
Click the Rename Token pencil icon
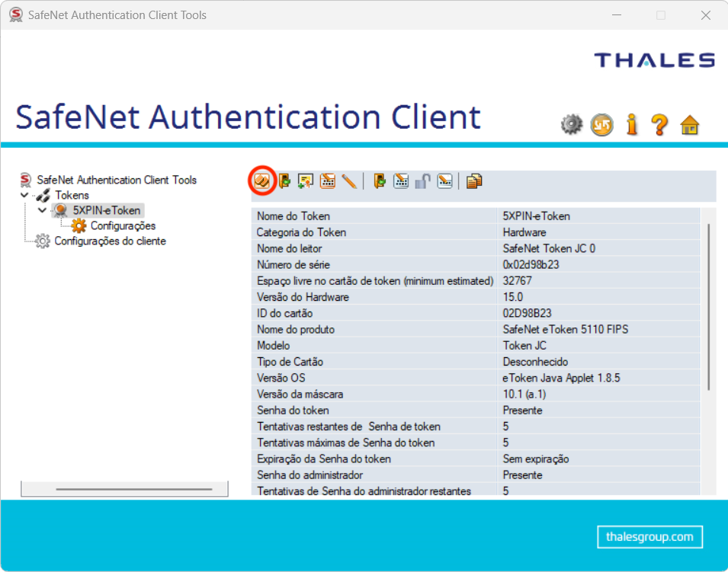pos(349,181)
